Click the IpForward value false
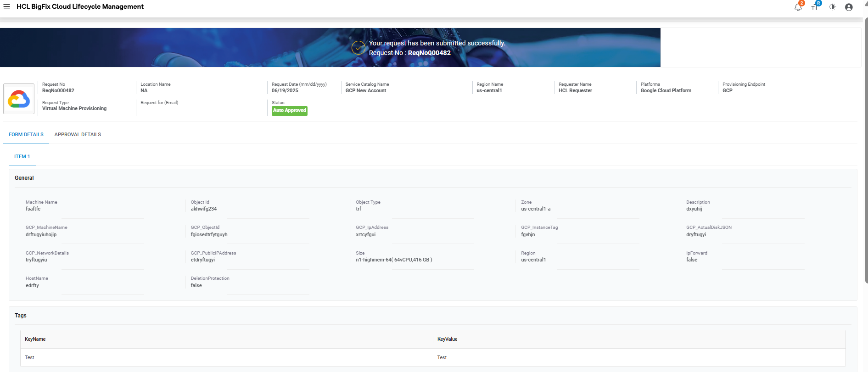 pos(692,260)
